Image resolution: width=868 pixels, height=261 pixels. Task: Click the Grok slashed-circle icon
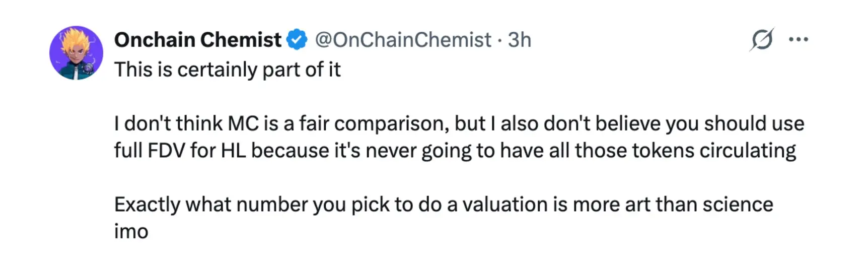pyautogui.click(x=761, y=39)
